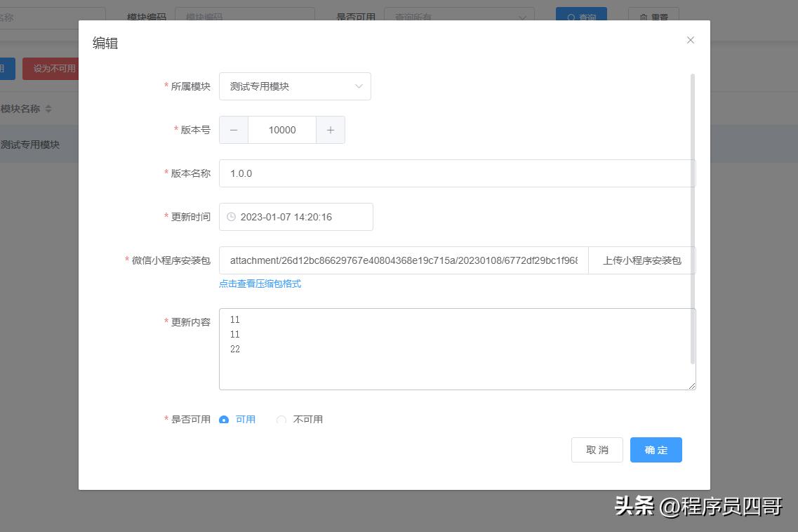Image resolution: width=798 pixels, height=532 pixels.
Task: Click the chevron arrow on the 所属模块 selector
Action: [359, 86]
